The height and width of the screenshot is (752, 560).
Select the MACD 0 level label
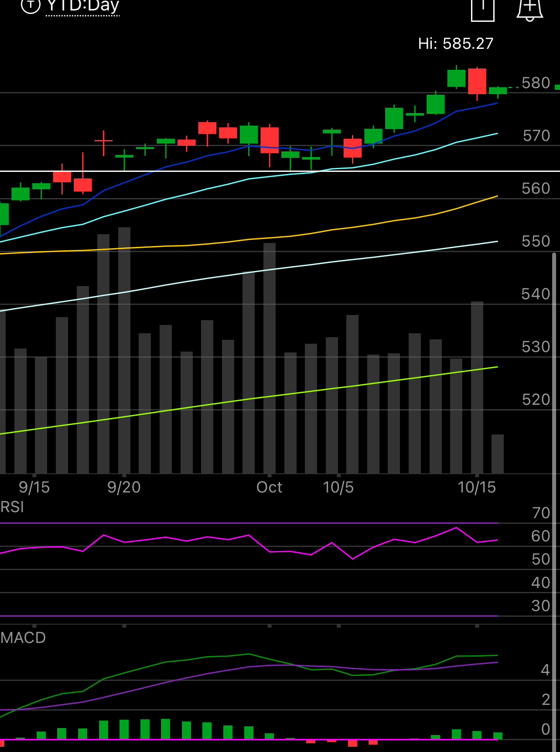point(546,729)
